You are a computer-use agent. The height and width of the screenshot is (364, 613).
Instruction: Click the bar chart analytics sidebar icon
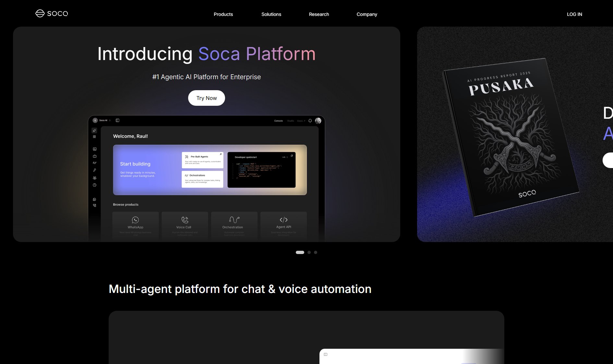(x=95, y=149)
